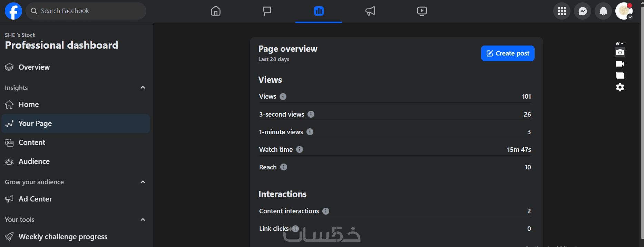Click info icon next to Views
Viewport: 644px width, 247px height.
283,97
